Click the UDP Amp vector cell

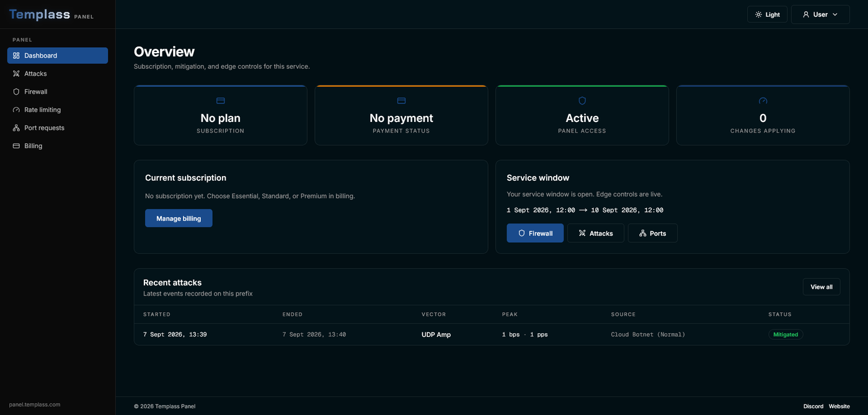436,334
